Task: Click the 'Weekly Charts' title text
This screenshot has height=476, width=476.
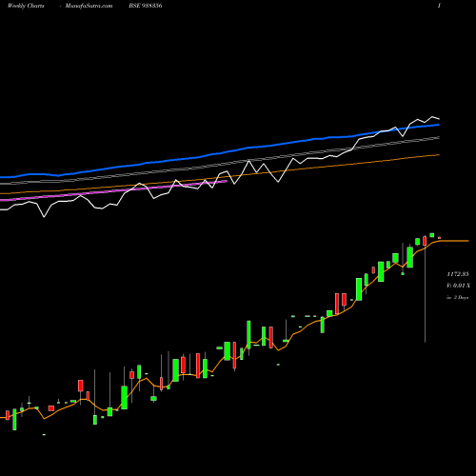Action: pyautogui.click(x=26, y=6)
